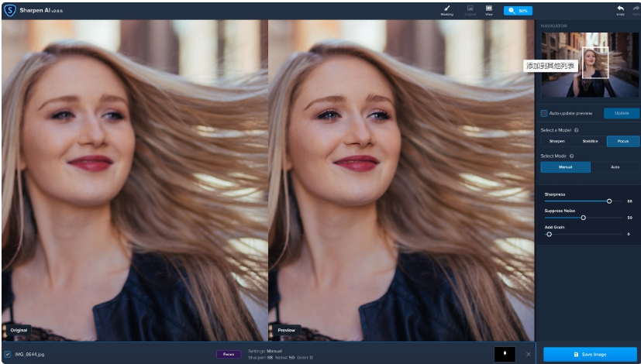Uncheck the IMG_8644.jpg file checkbox
This screenshot has height=364, width=641.
[x=7, y=354]
